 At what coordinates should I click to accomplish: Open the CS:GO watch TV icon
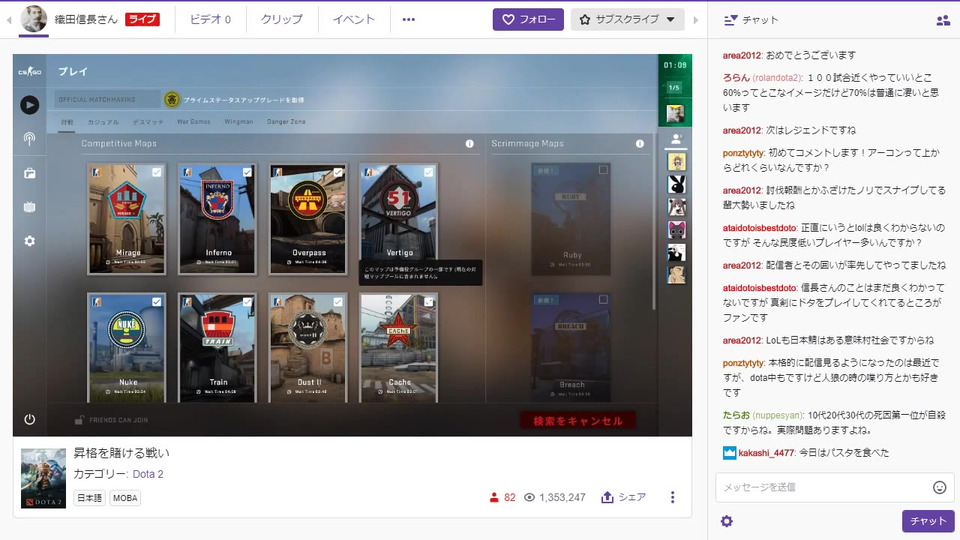[x=29, y=207]
